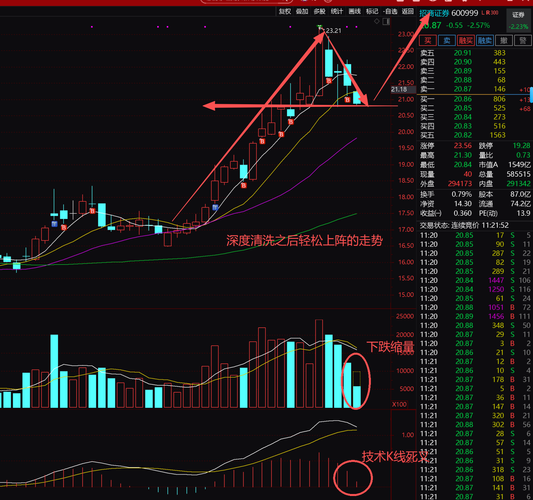Click the B marker below the 18.50 cyan candle
This screenshot has width=533, height=500.
click(243, 186)
